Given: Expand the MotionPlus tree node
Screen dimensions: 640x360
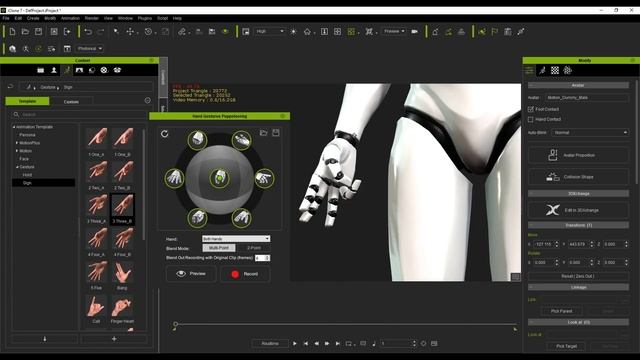Looking at the screenshot, I should point(17,143).
